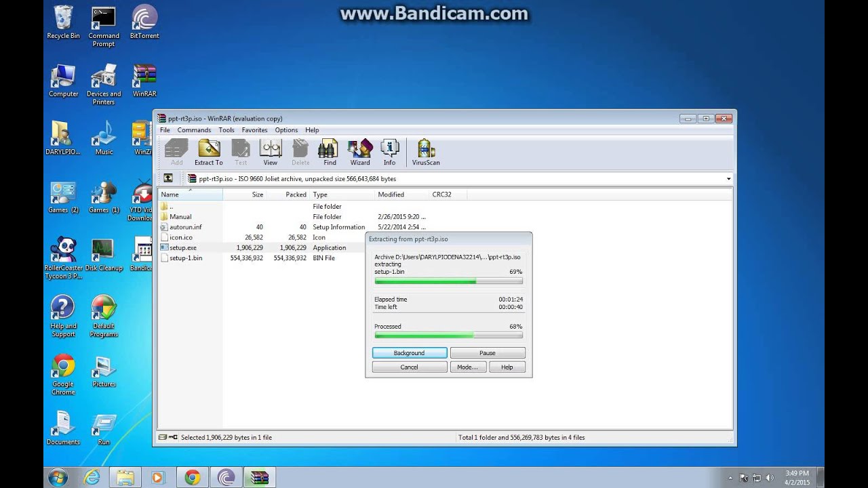
Task: Open Internet Explorer from taskbar
Action: tap(93, 477)
